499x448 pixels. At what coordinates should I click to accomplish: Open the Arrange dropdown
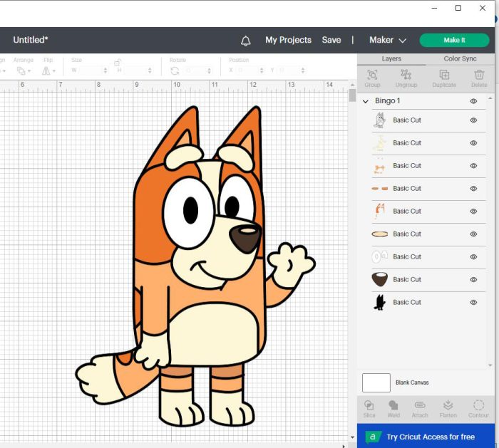coord(24,71)
